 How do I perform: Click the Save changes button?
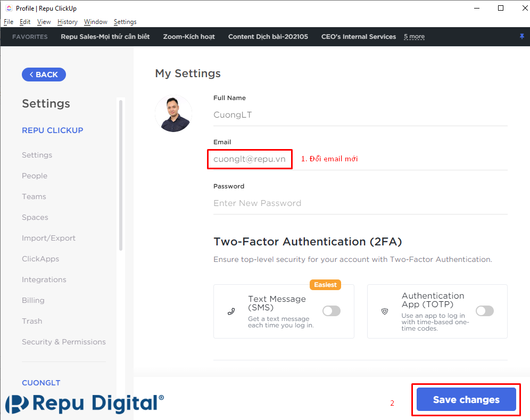coord(466,399)
